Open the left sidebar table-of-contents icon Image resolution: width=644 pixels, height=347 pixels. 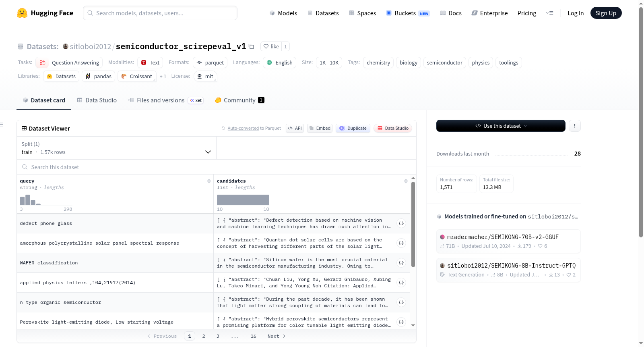point(2,125)
